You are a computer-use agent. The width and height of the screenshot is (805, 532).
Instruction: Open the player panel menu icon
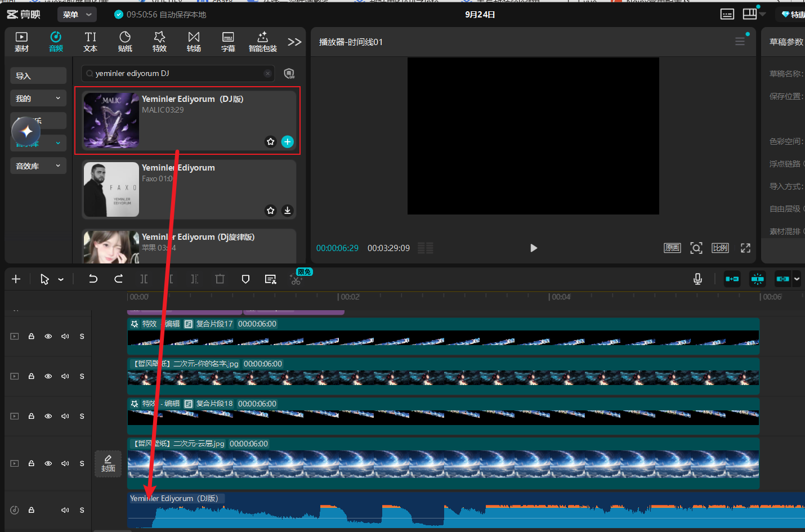point(740,42)
